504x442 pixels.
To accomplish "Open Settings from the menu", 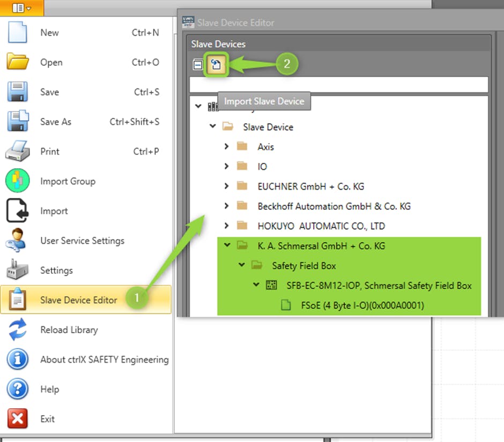I will click(x=56, y=271).
